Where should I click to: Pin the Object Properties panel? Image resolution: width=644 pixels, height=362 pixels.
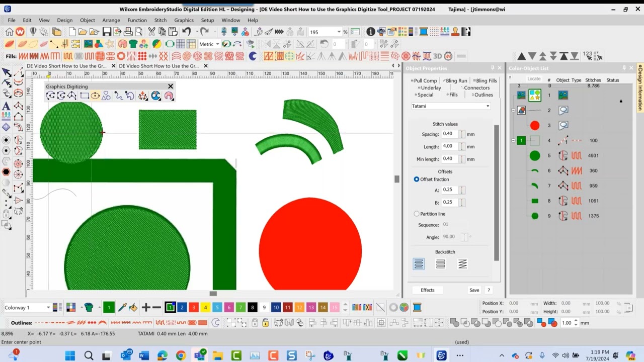pyautogui.click(x=493, y=68)
